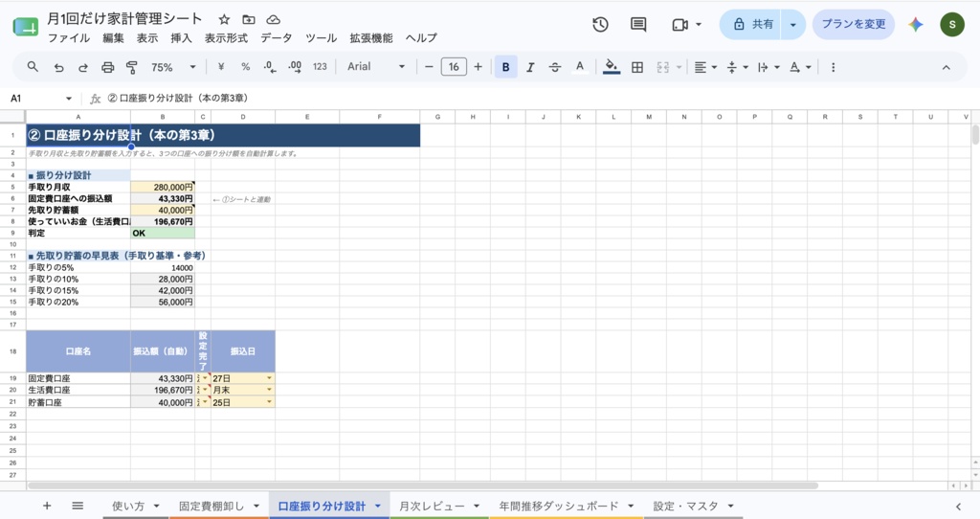Decrease decimal places

pyautogui.click(x=269, y=67)
